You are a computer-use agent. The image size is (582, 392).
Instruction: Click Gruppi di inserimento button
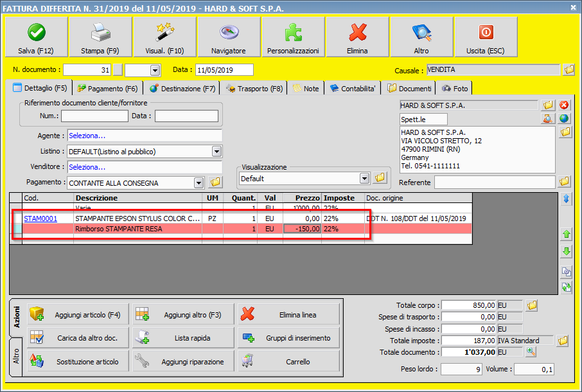click(x=289, y=338)
